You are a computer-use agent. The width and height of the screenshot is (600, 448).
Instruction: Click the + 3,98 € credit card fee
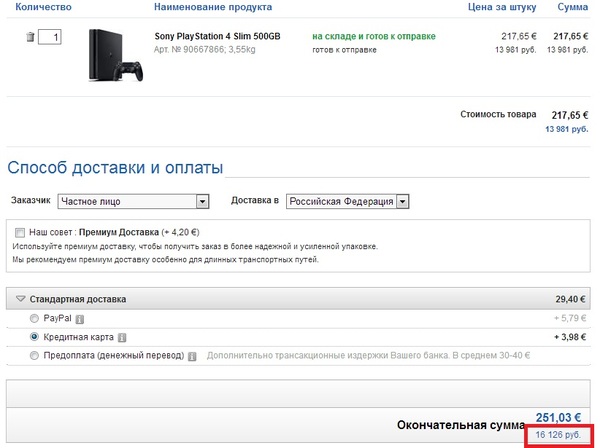570,337
